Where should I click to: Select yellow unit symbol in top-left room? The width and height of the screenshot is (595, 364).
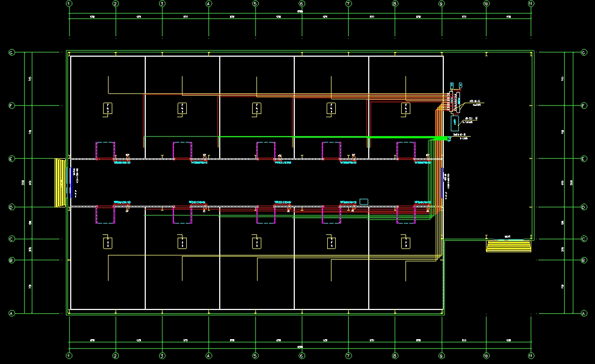coord(108,109)
